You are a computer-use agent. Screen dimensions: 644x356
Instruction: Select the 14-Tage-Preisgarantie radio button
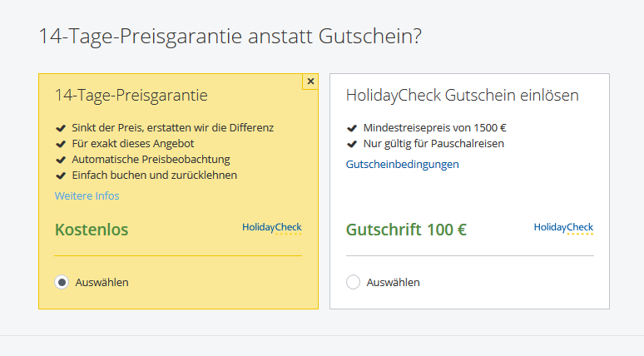pyautogui.click(x=62, y=282)
